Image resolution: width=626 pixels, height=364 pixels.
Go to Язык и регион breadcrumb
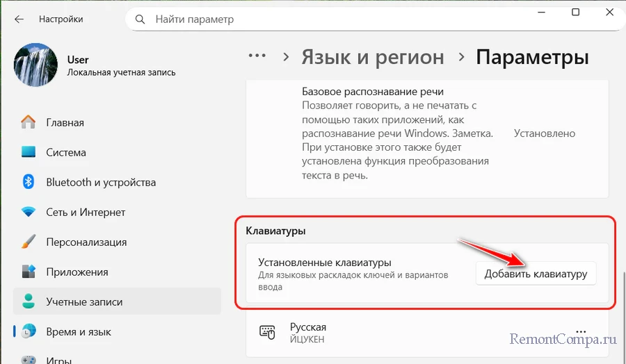click(x=372, y=57)
